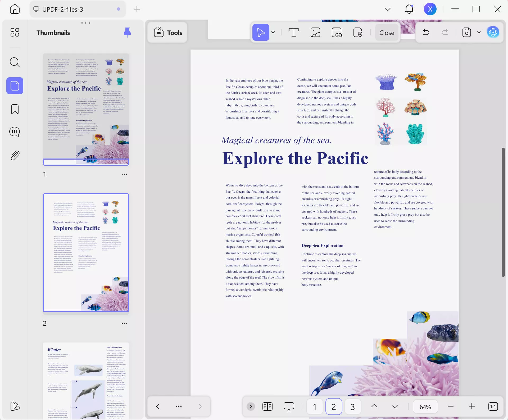Toggle two-page reading view

pyautogui.click(x=267, y=407)
